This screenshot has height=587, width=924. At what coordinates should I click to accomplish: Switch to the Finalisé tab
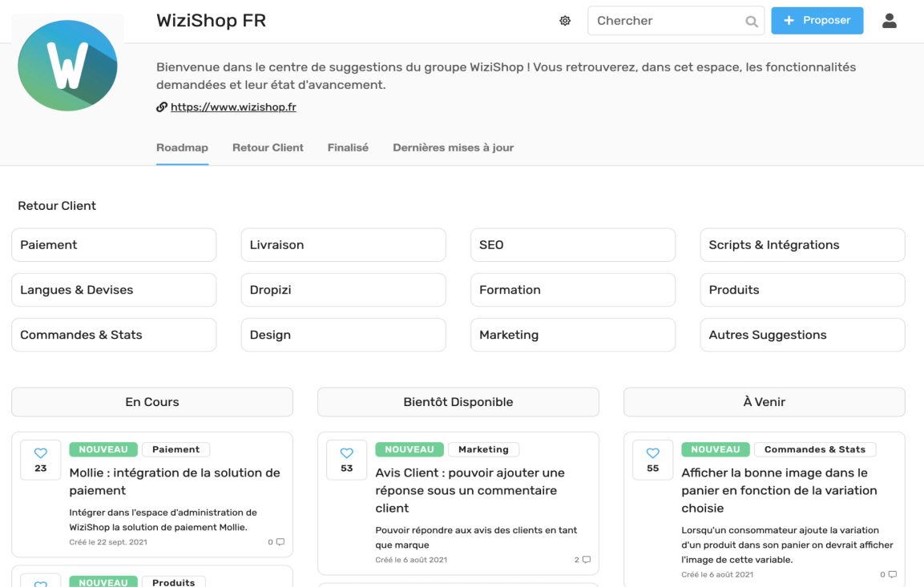tap(348, 147)
